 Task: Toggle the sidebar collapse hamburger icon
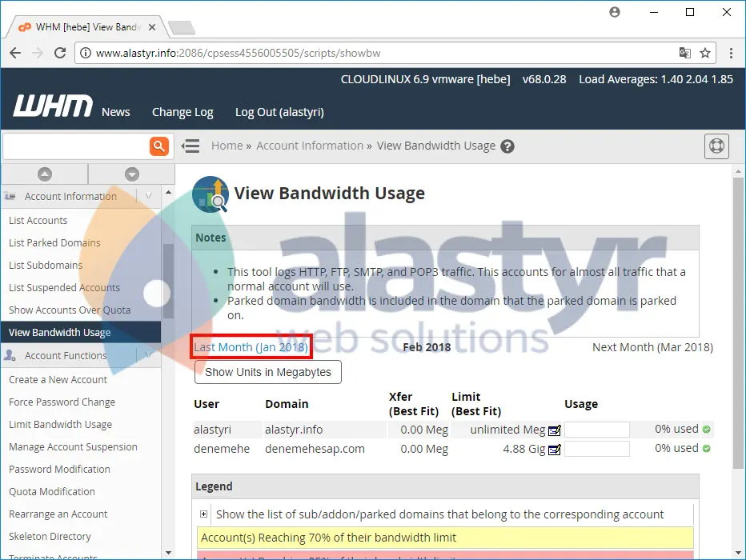191,146
